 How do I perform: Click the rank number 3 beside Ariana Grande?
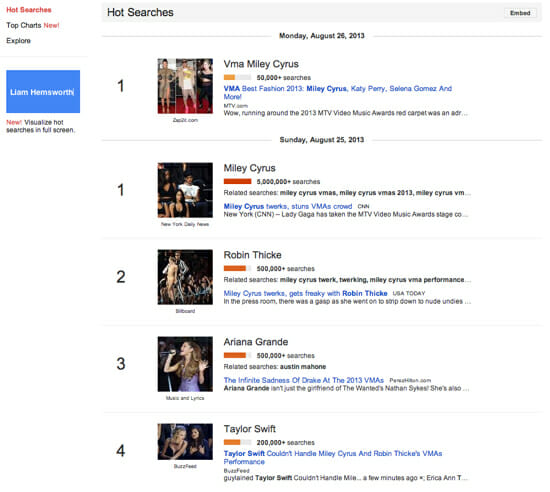pyautogui.click(x=121, y=364)
